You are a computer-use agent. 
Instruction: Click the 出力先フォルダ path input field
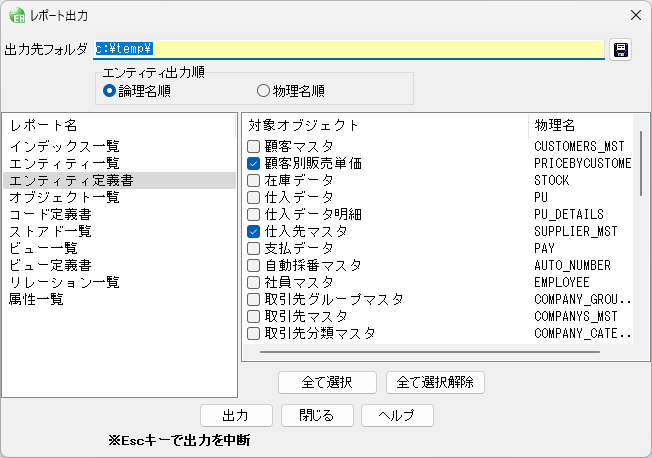click(x=348, y=49)
